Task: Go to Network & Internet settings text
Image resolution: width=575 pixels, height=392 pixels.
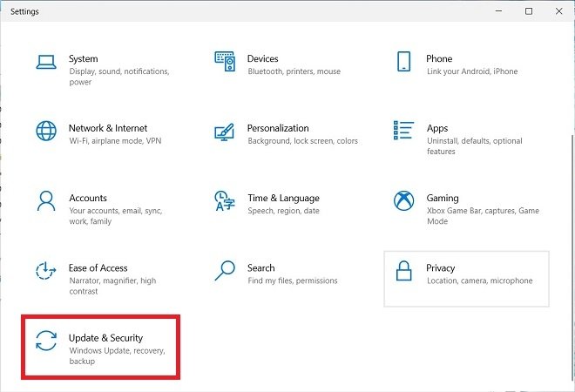Action: (108, 128)
